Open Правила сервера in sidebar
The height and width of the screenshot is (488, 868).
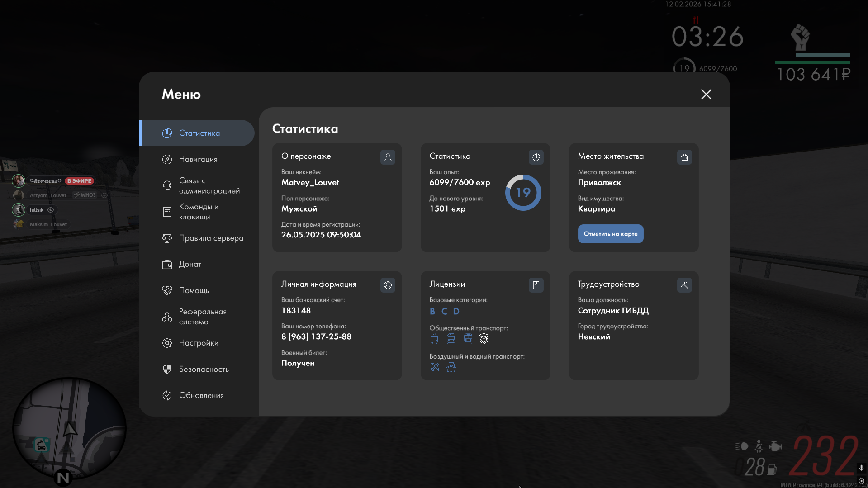pos(210,238)
